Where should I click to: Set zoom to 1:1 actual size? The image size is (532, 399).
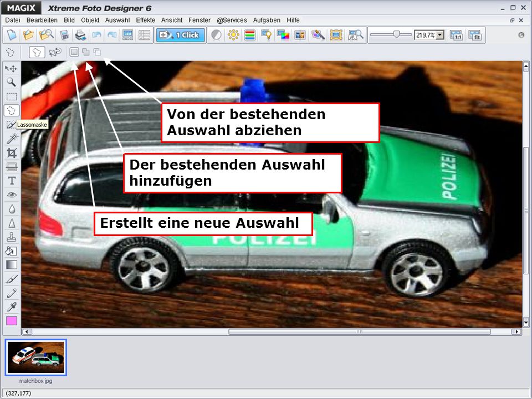point(456,35)
